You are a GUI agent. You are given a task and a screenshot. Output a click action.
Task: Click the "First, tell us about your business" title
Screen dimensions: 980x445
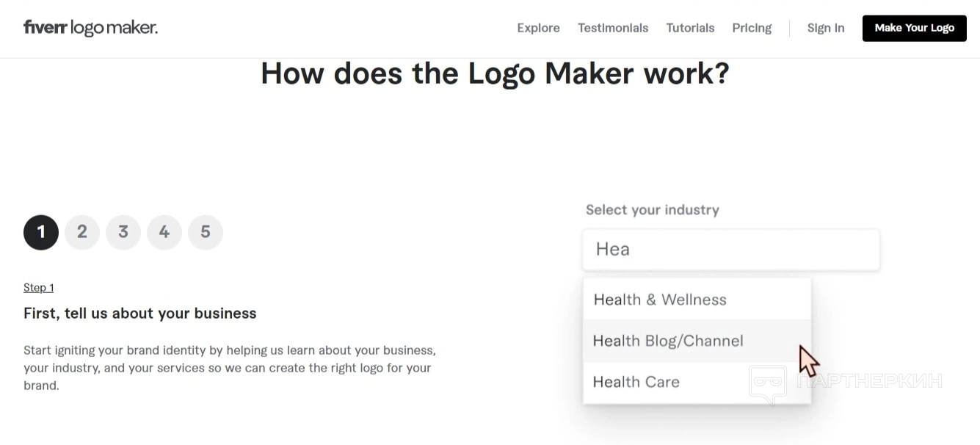(140, 314)
